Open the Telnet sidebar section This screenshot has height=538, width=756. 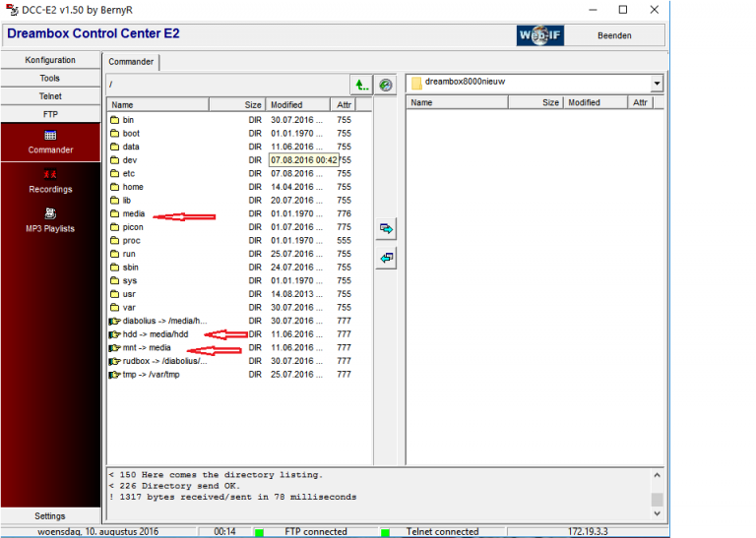click(50, 96)
